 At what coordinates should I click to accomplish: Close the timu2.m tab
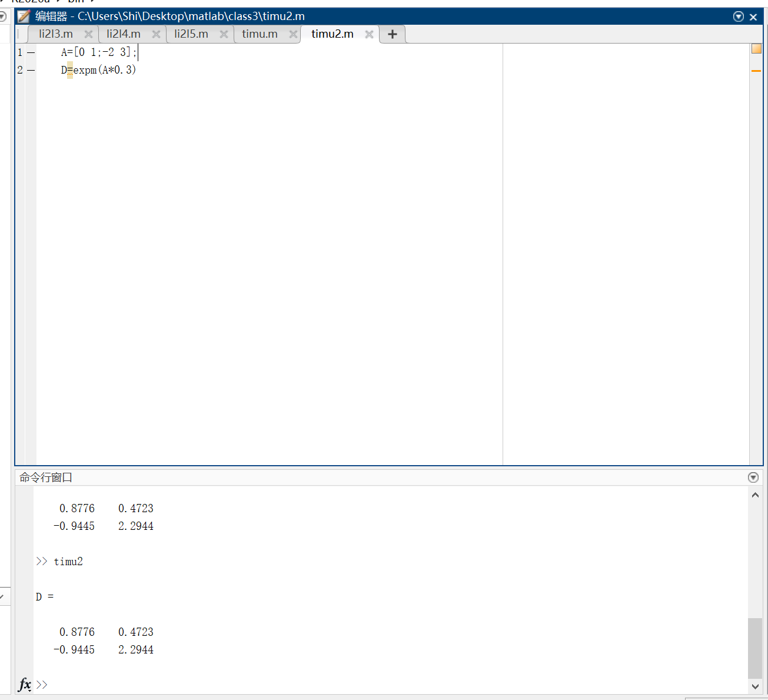click(369, 34)
